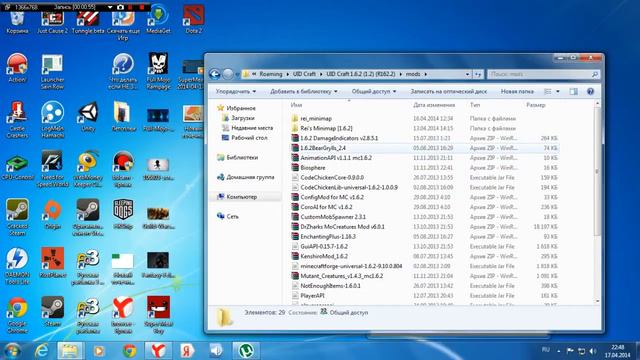
Task: Select the Super Meat Boy desktop shortcut
Action: (158, 315)
